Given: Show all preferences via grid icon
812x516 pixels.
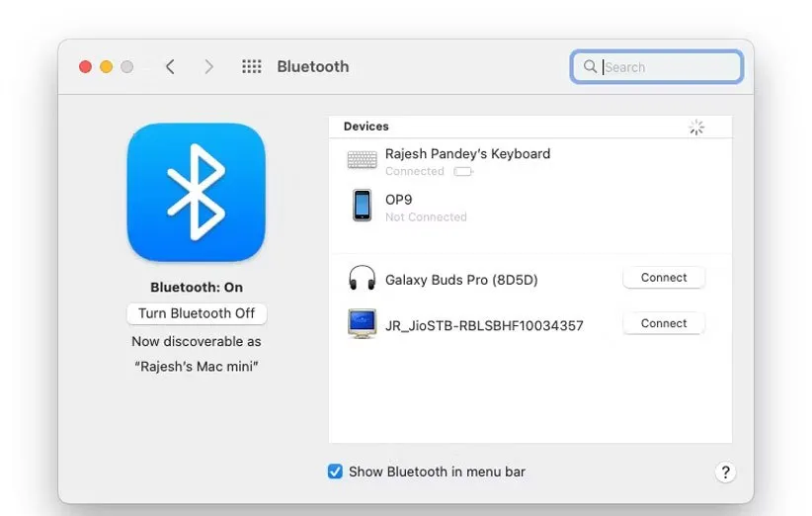Looking at the screenshot, I should pyautogui.click(x=252, y=66).
